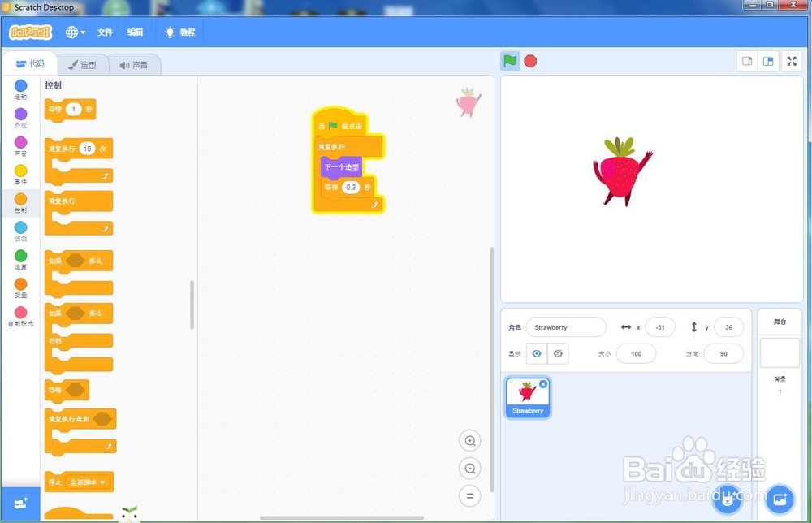Delete the Strawberry sprite via x button
Viewport: 812px width, 523px height.
tap(543, 383)
